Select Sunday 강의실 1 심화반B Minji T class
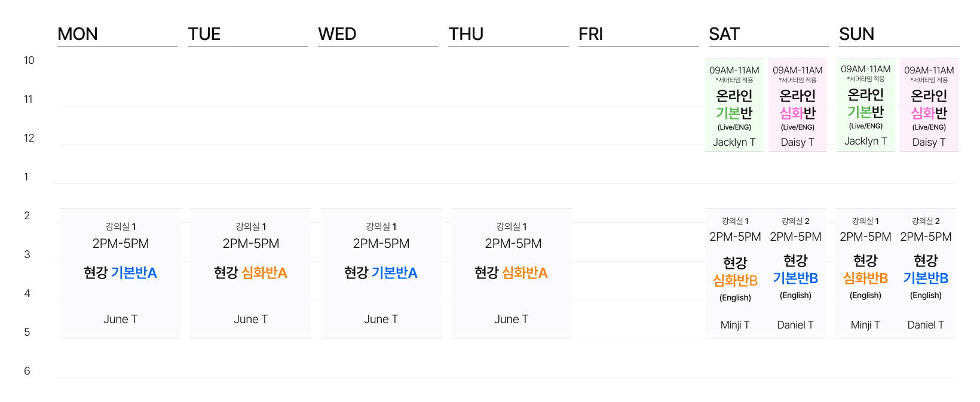Viewport: 980px width, 402px height. (x=865, y=274)
